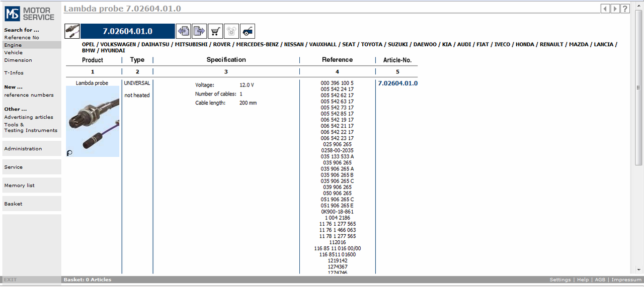Click the scrollbar down arrow
644x287 pixels.
pyautogui.click(x=638, y=270)
